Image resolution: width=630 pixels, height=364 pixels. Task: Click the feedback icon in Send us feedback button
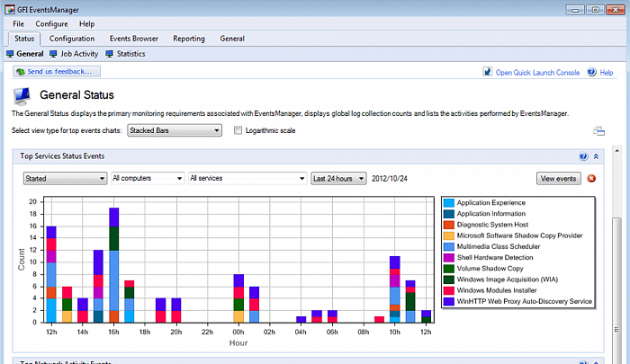pyautogui.click(x=21, y=72)
